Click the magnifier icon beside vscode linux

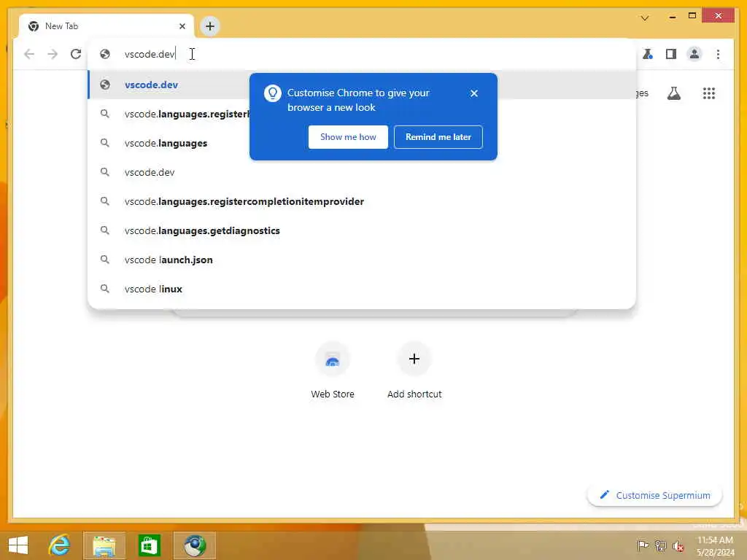tap(105, 289)
